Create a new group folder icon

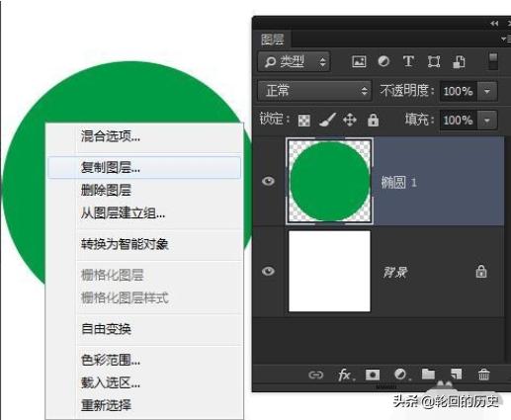428,375
